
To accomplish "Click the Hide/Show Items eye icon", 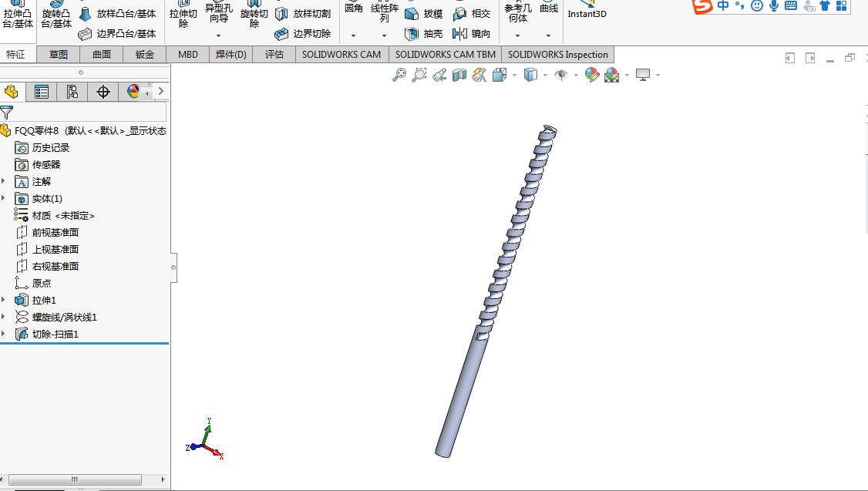I will (561, 75).
